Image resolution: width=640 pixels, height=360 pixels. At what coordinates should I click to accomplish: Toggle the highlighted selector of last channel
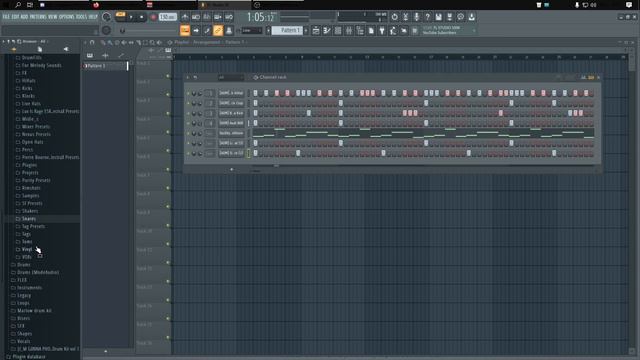(249, 153)
